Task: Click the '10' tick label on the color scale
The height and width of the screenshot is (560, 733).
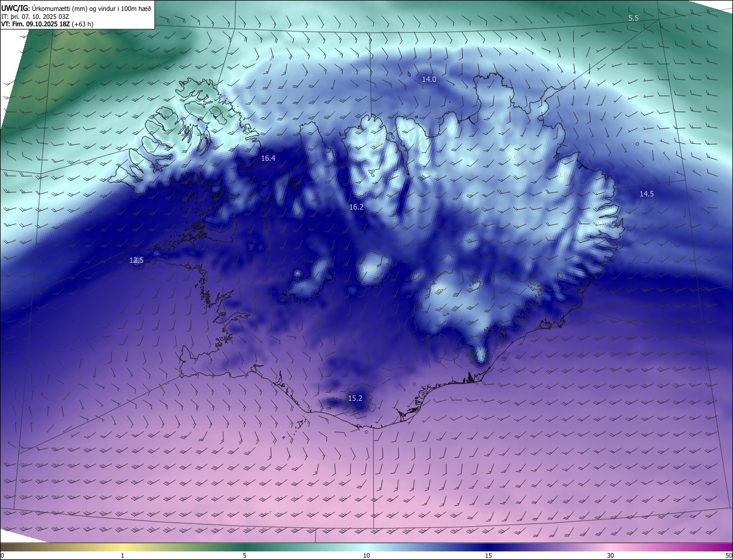Action: [366, 555]
